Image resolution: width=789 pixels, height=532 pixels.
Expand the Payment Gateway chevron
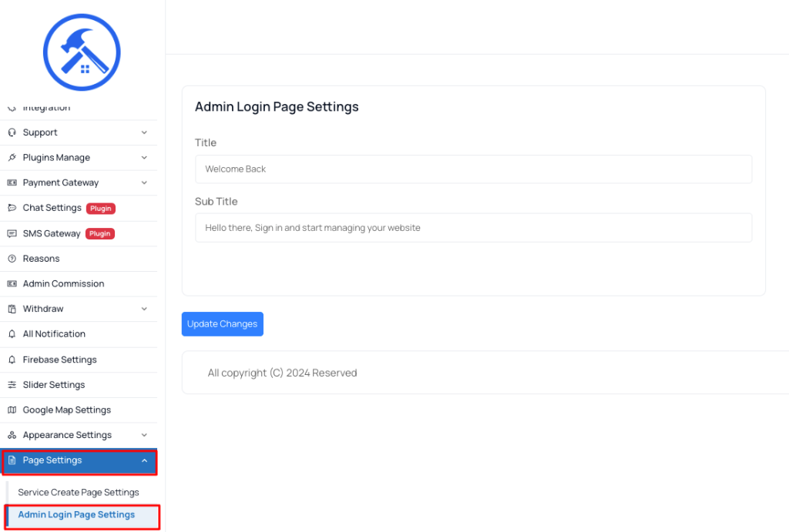tap(144, 182)
